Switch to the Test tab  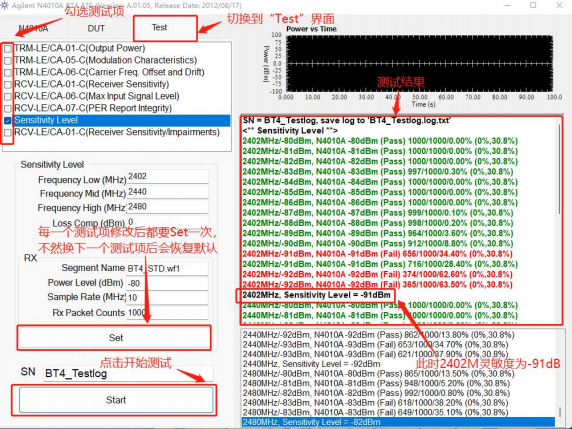pyautogui.click(x=159, y=28)
